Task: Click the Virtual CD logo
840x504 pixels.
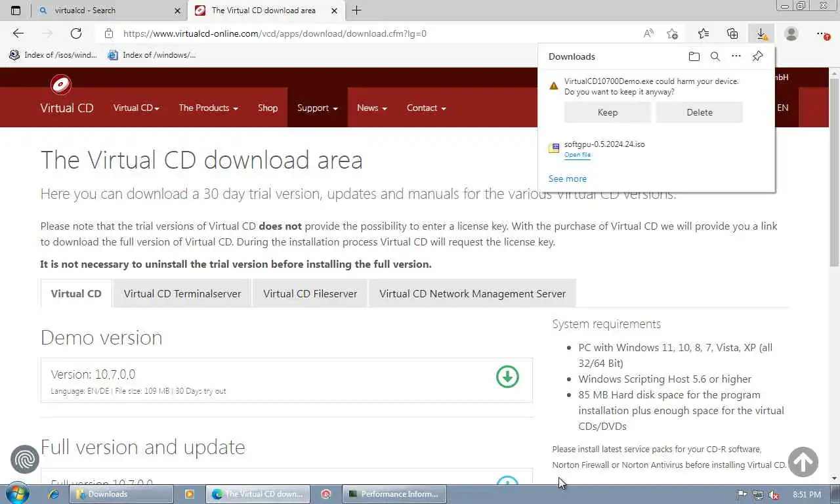Action: [61, 85]
